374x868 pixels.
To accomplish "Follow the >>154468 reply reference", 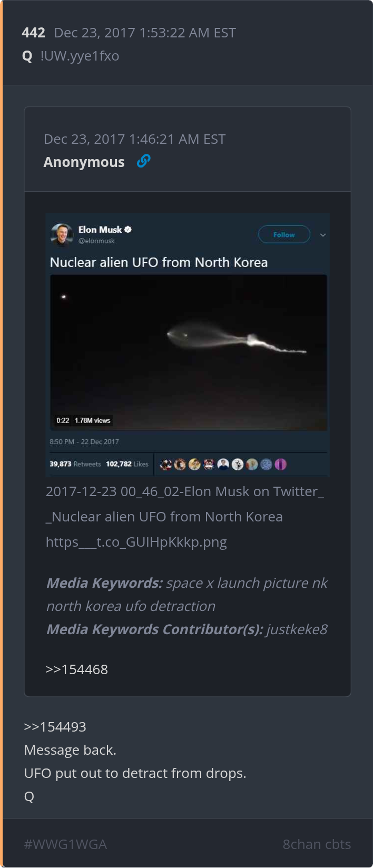I will pyautogui.click(x=77, y=669).
